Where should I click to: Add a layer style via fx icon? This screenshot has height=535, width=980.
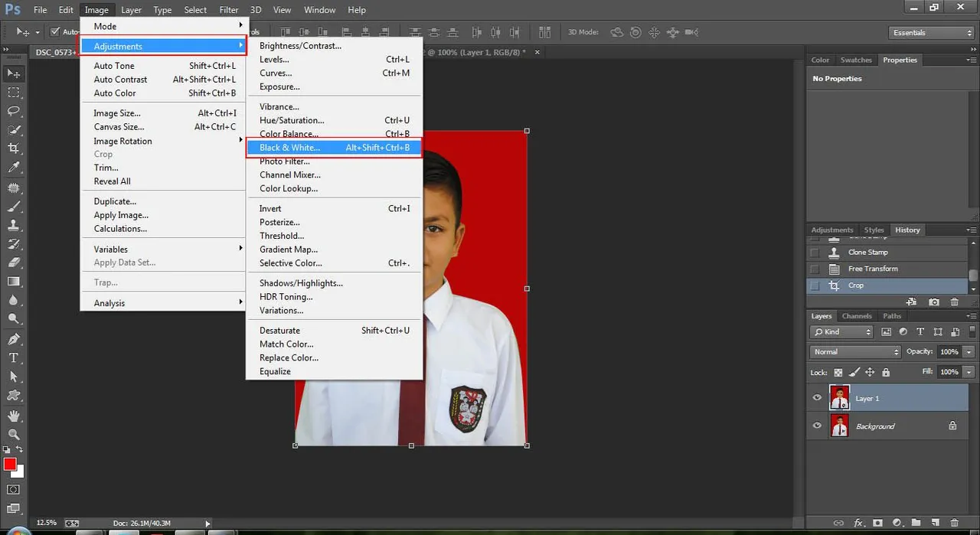pos(858,523)
